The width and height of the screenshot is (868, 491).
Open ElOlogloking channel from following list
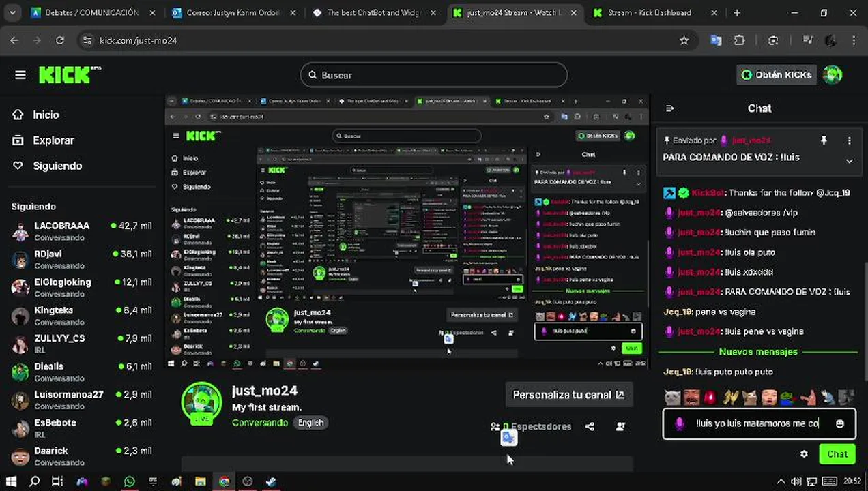(x=82, y=287)
